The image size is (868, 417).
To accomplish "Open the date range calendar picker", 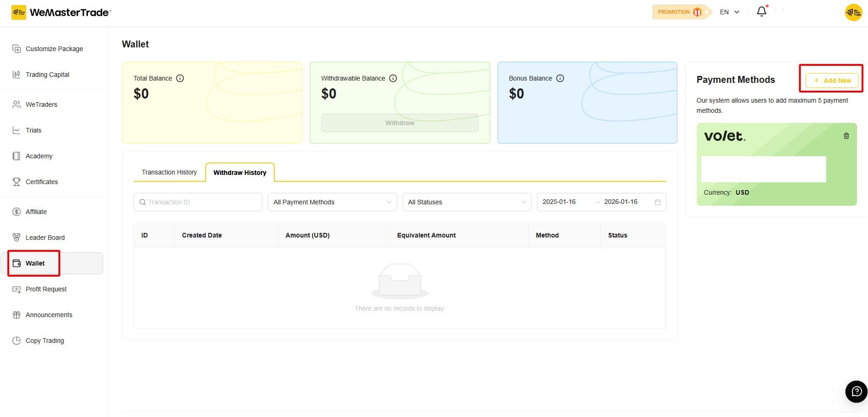I will 658,202.
